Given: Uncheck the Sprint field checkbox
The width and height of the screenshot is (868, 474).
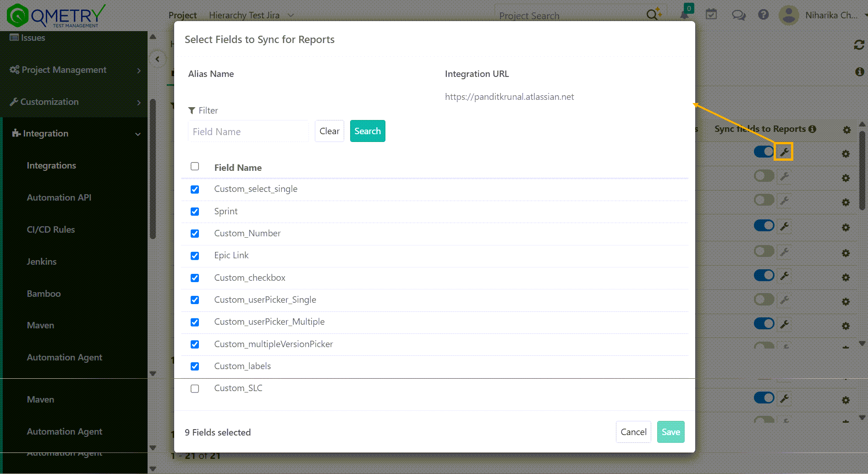Looking at the screenshot, I should tap(195, 212).
